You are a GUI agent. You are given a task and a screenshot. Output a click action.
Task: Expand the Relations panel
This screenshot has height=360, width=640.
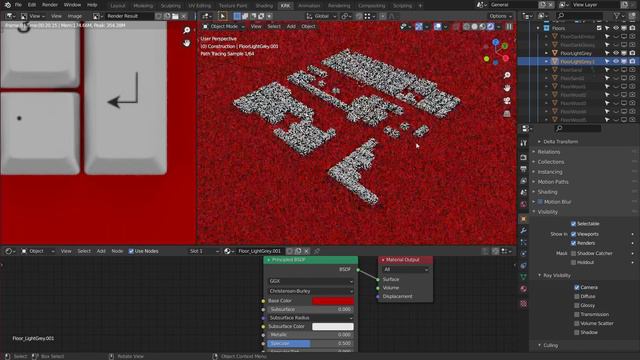pyautogui.click(x=549, y=152)
